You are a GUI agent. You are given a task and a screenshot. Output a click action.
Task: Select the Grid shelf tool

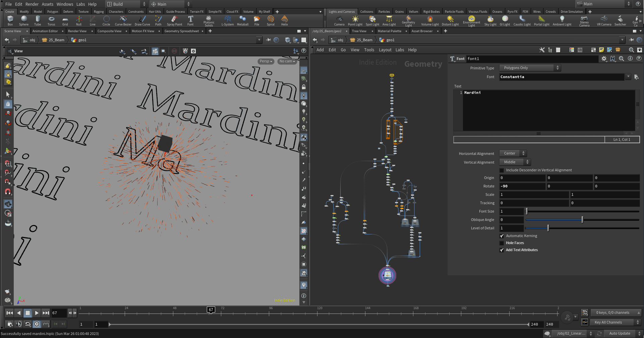point(65,21)
